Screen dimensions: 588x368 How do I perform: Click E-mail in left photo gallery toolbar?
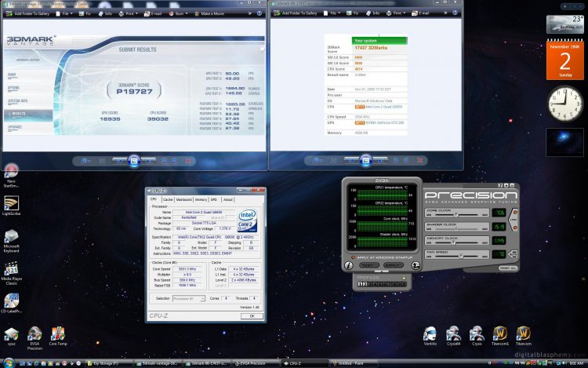click(x=153, y=13)
